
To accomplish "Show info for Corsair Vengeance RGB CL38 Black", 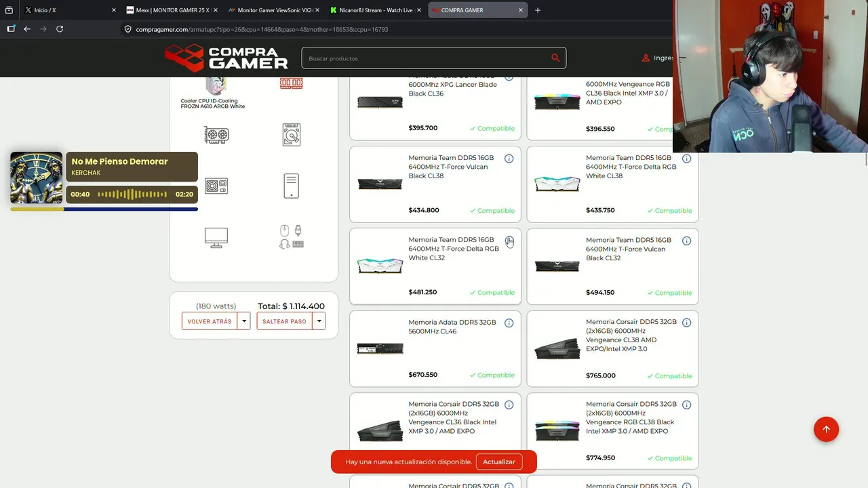I will point(686,405).
